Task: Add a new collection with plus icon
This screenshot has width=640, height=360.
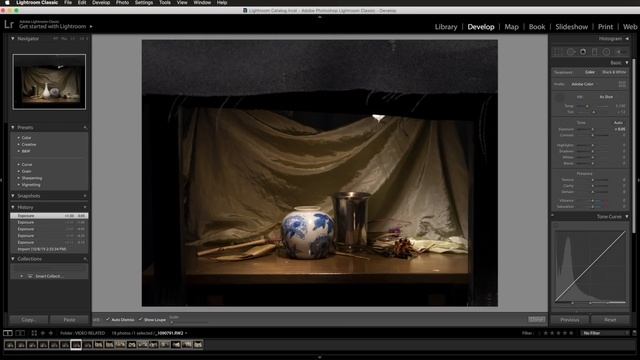Action: tap(85, 259)
